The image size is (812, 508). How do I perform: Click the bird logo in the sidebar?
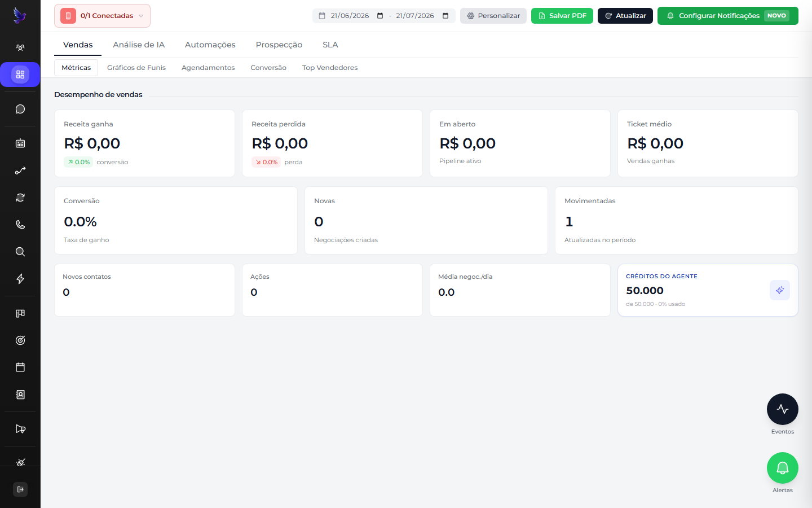[20, 15]
